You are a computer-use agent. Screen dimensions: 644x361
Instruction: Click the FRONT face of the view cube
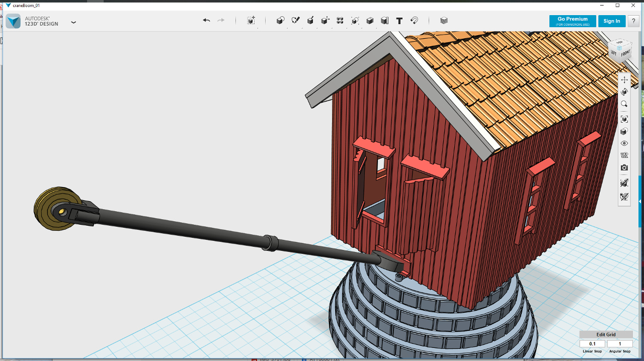pyautogui.click(x=625, y=52)
